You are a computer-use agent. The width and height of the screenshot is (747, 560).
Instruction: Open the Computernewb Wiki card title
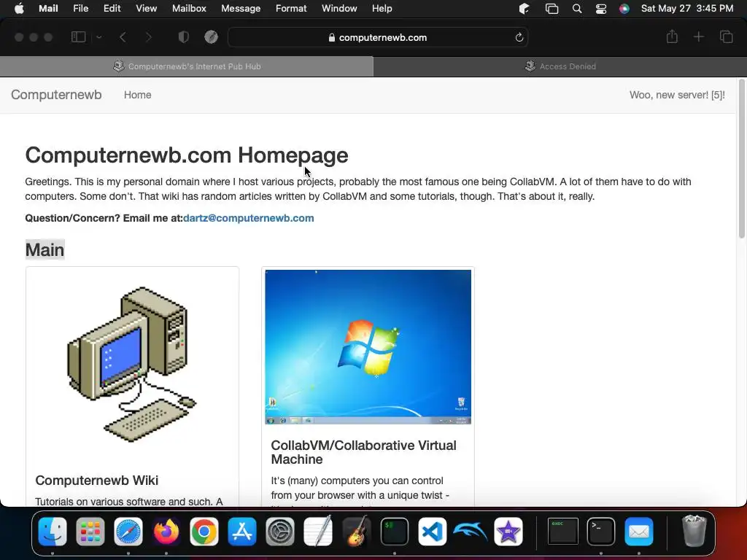(97, 480)
